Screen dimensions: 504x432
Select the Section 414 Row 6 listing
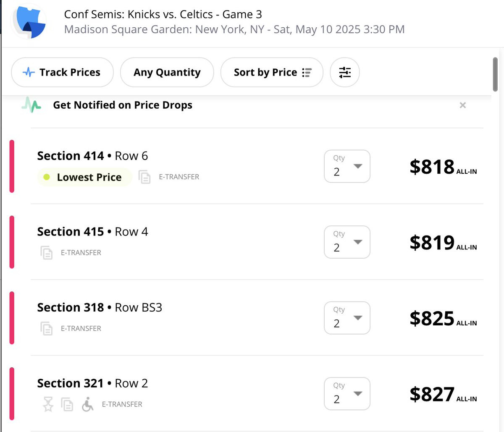(x=92, y=156)
